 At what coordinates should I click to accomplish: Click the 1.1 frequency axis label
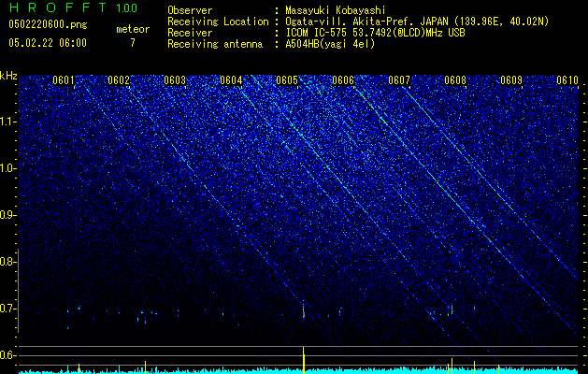coord(7,122)
